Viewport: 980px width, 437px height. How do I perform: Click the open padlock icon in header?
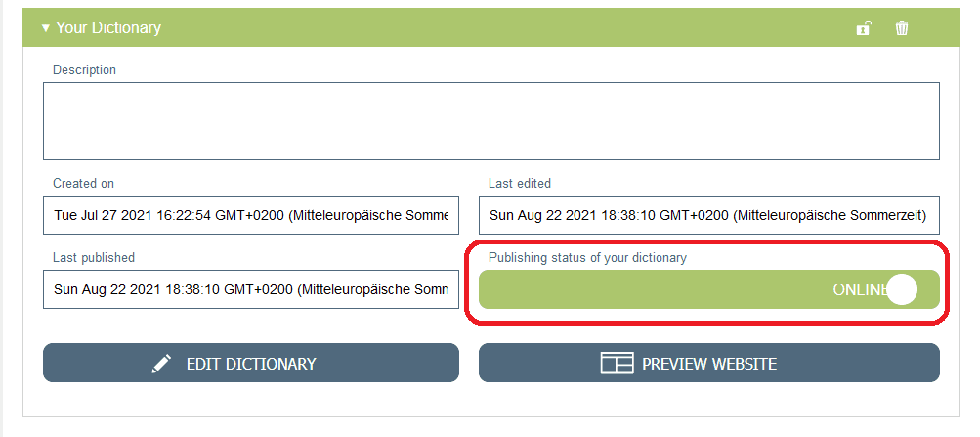(863, 28)
